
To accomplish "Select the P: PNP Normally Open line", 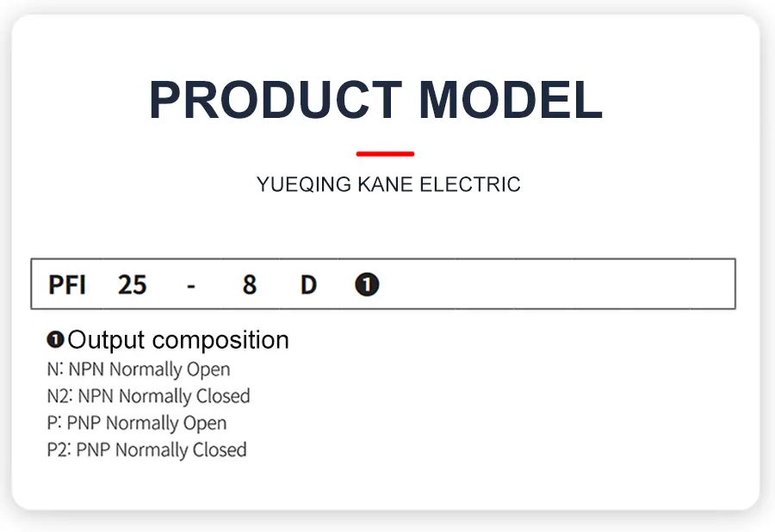I will point(137,424).
